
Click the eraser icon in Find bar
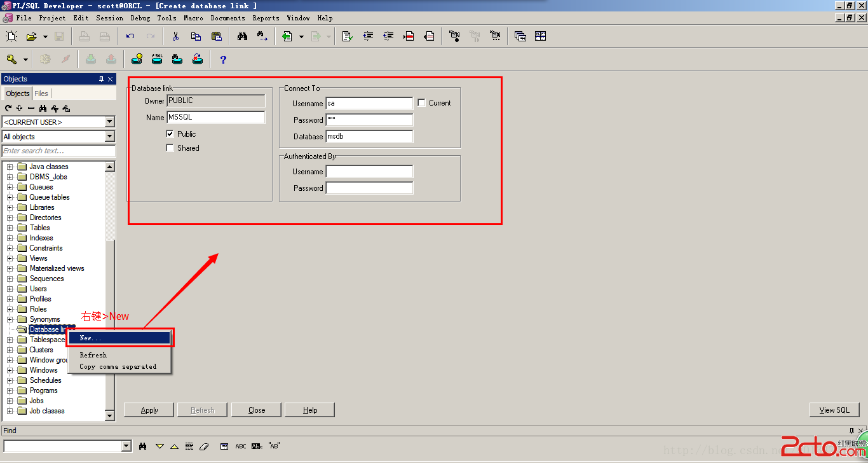pos(204,446)
